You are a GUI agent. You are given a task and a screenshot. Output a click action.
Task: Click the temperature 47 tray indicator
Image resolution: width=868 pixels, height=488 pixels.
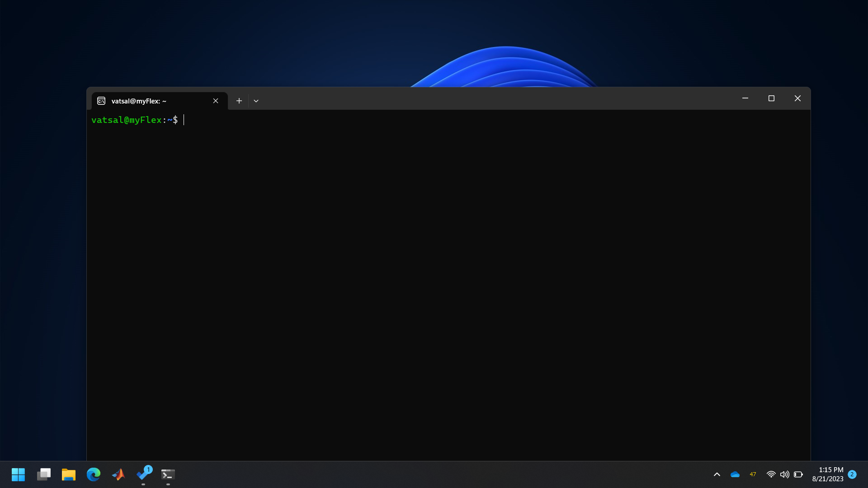753,474
